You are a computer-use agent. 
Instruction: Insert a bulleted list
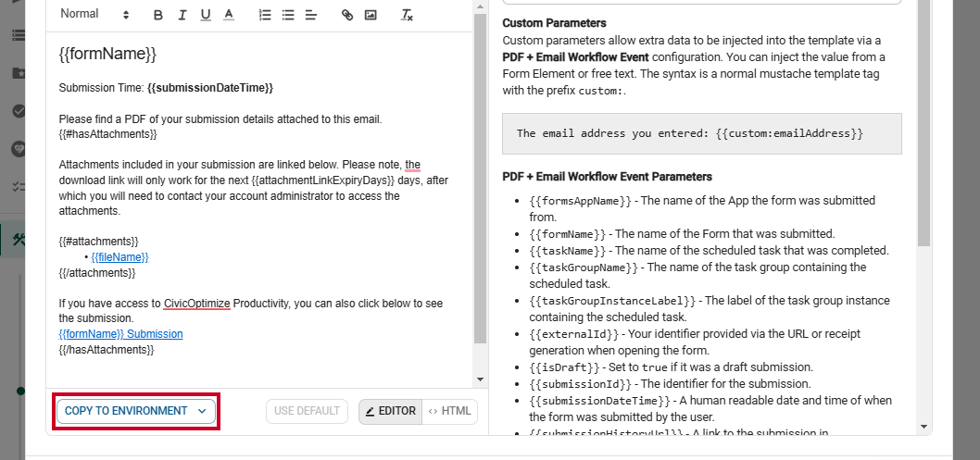pos(288,15)
